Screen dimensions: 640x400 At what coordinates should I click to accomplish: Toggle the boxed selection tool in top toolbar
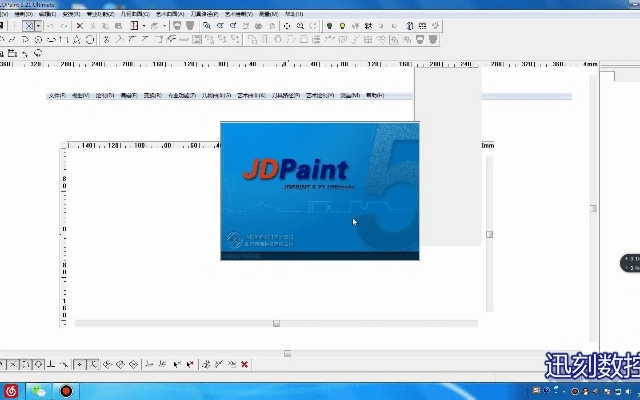point(29,26)
